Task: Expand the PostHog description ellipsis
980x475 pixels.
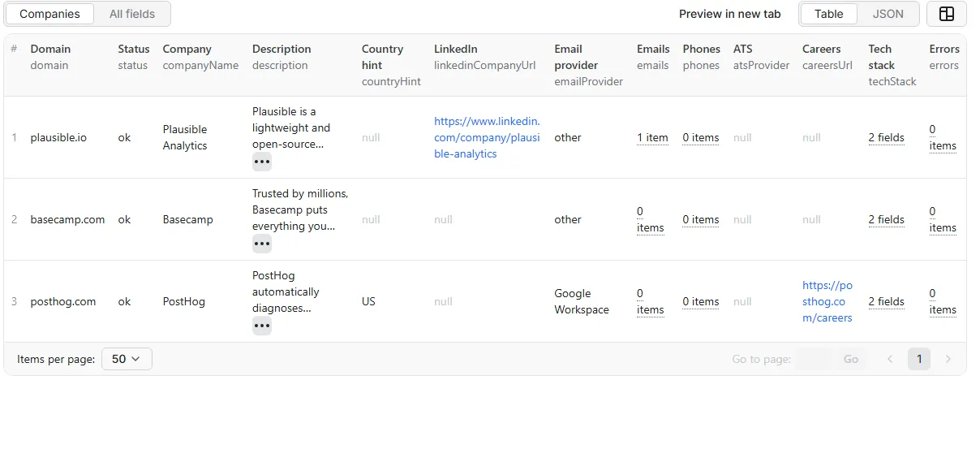Action: [261, 326]
